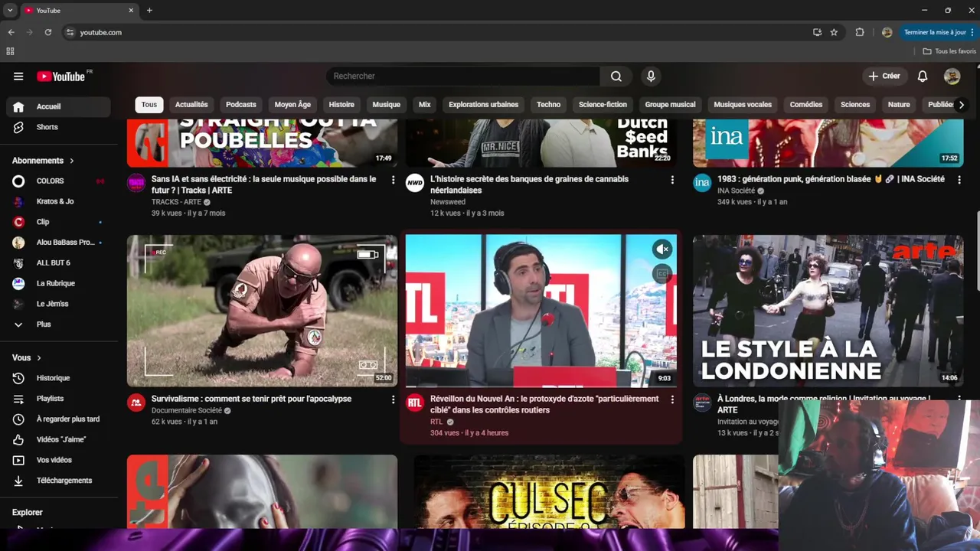The width and height of the screenshot is (980, 551).
Task: Select the Histoire filter chip
Action: [341, 105]
